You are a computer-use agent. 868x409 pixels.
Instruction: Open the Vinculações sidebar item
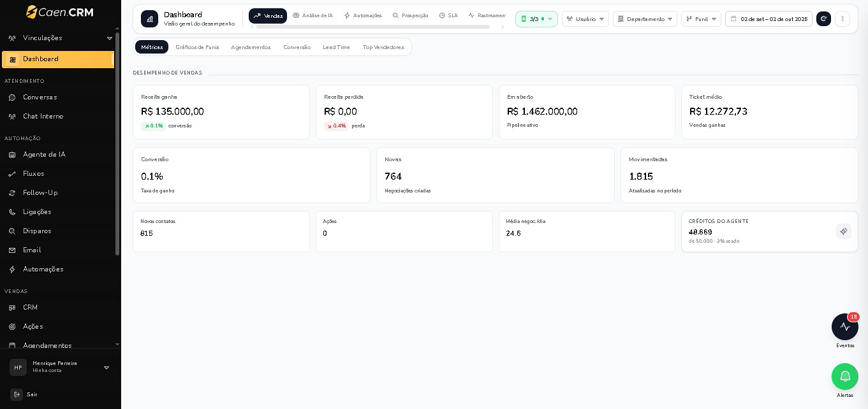point(57,38)
